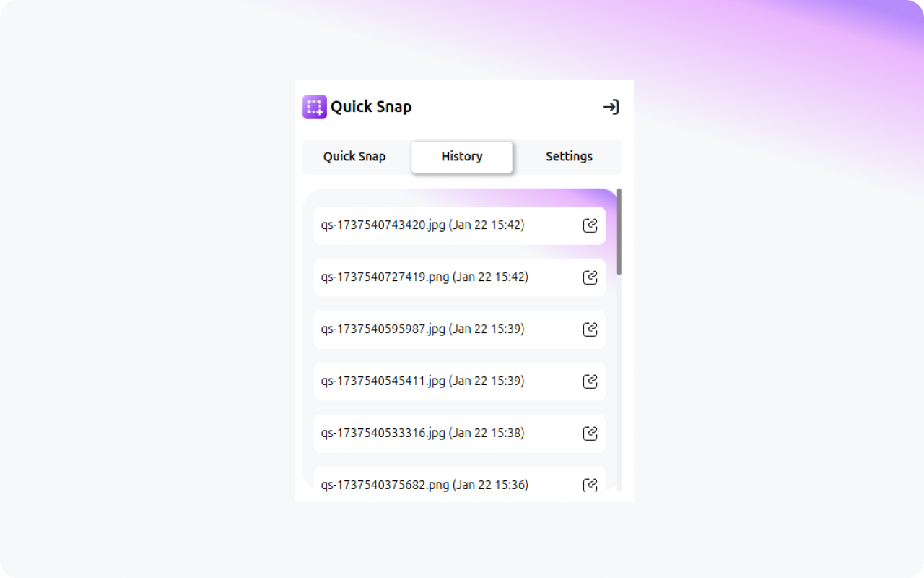
Task: Click the Quick Snap logo icon
Action: click(x=315, y=107)
